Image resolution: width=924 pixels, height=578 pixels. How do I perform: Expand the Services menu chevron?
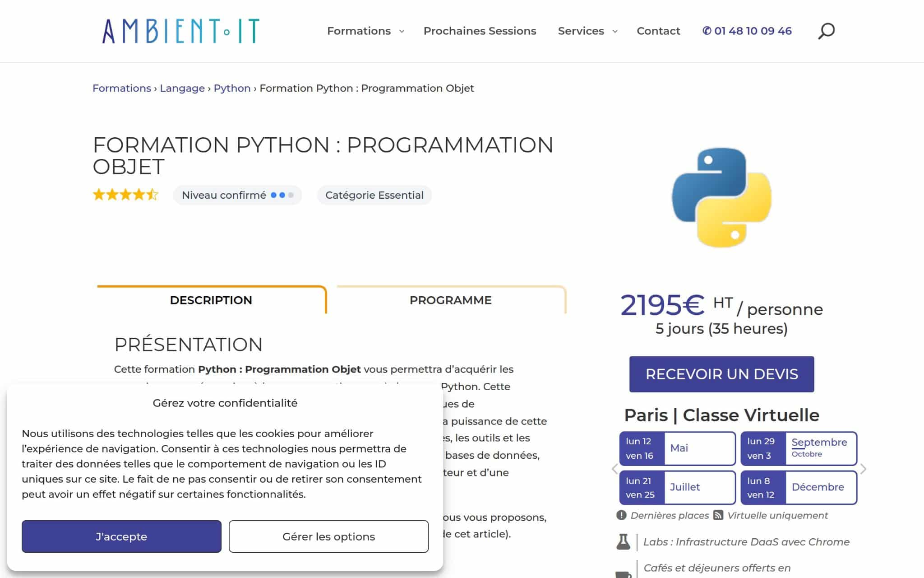[x=614, y=31]
